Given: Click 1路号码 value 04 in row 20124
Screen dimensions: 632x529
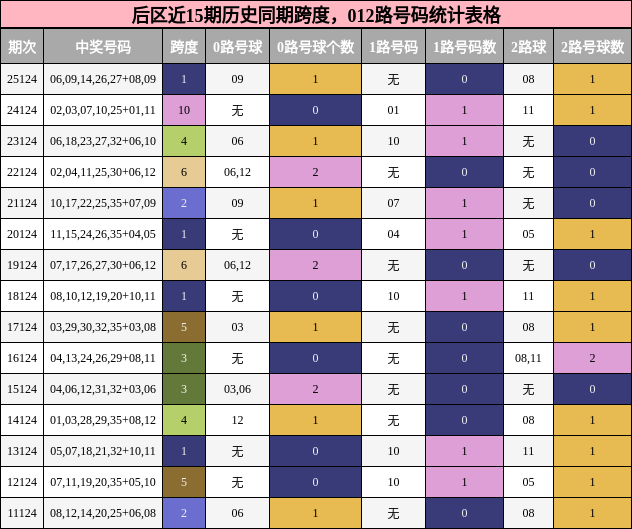Looking at the screenshot, I should [393, 234].
